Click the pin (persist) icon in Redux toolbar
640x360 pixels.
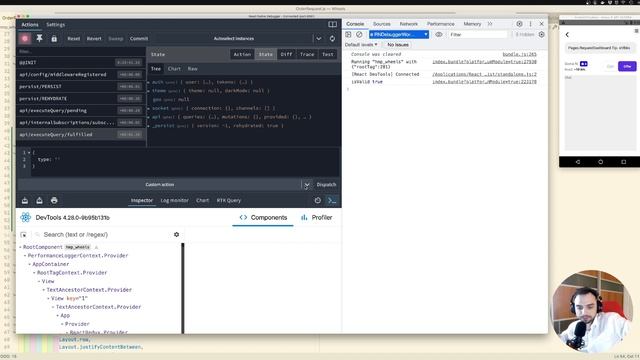[x=40, y=38]
